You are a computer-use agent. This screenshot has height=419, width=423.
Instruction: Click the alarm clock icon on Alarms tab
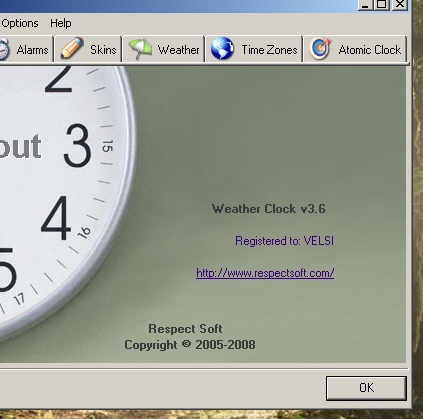pyautogui.click(x=4, y=49)
